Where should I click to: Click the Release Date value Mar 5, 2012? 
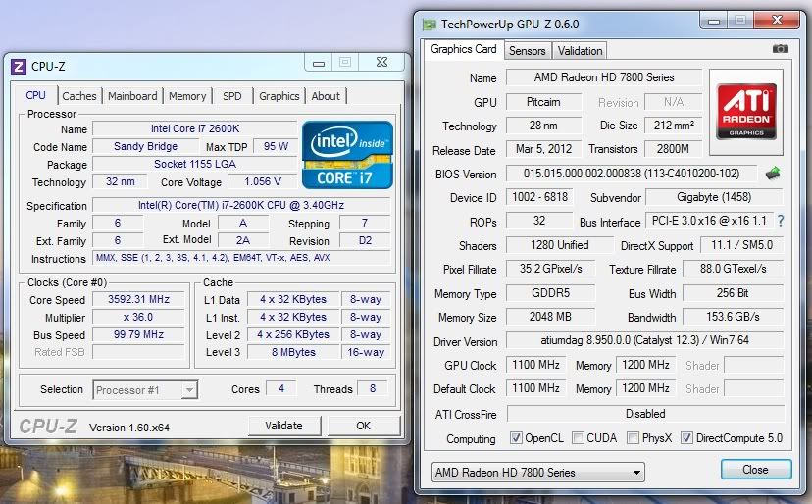click(x=543, y=149)
